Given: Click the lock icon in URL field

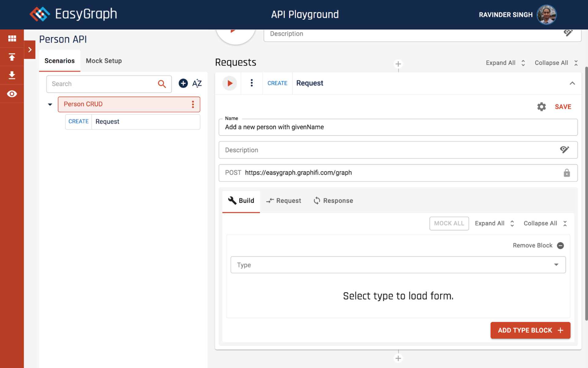Looking at the screenshot, I should coord(567,173).
